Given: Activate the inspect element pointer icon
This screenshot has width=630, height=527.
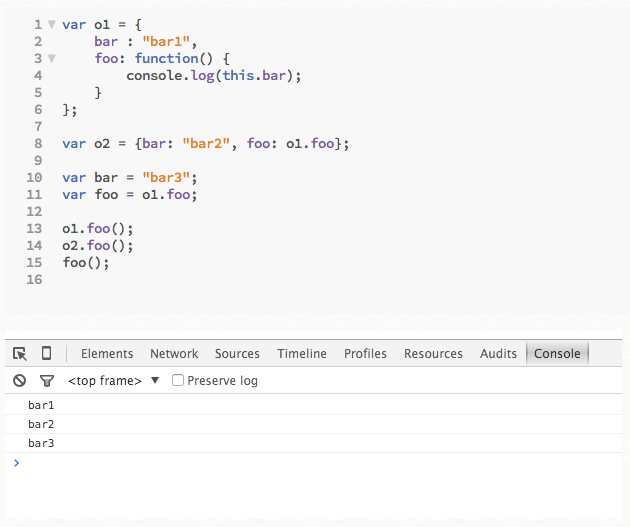Looking at the screenshot, I should pos(20,354).
